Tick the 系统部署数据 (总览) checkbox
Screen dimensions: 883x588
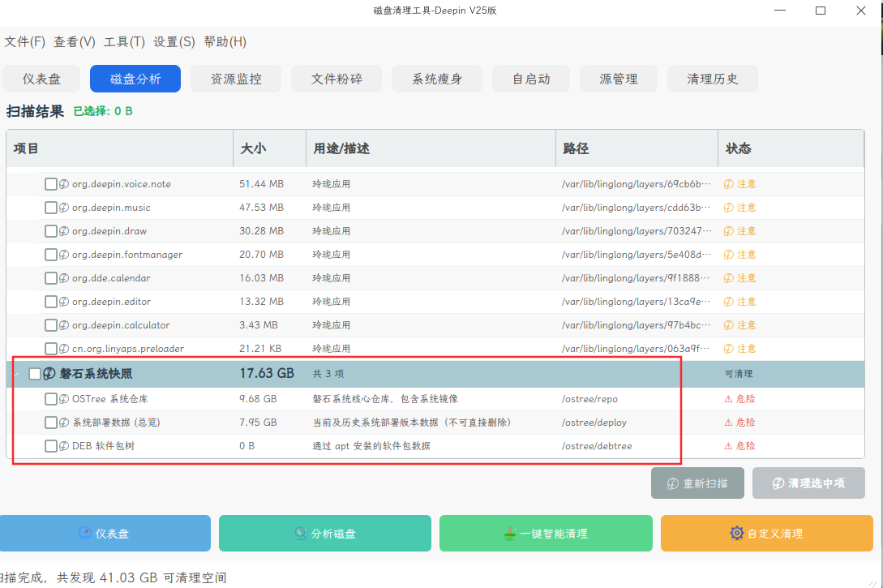(x=51, y=423)
